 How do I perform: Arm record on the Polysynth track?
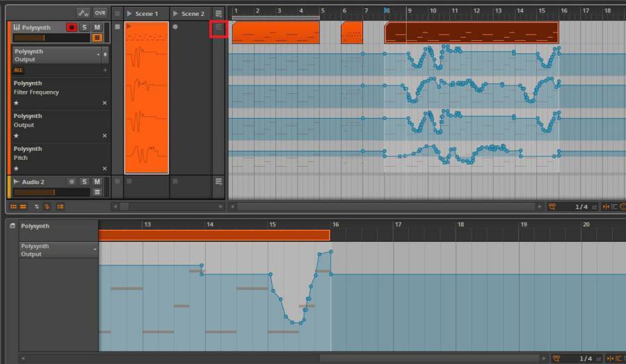(71, 27)
